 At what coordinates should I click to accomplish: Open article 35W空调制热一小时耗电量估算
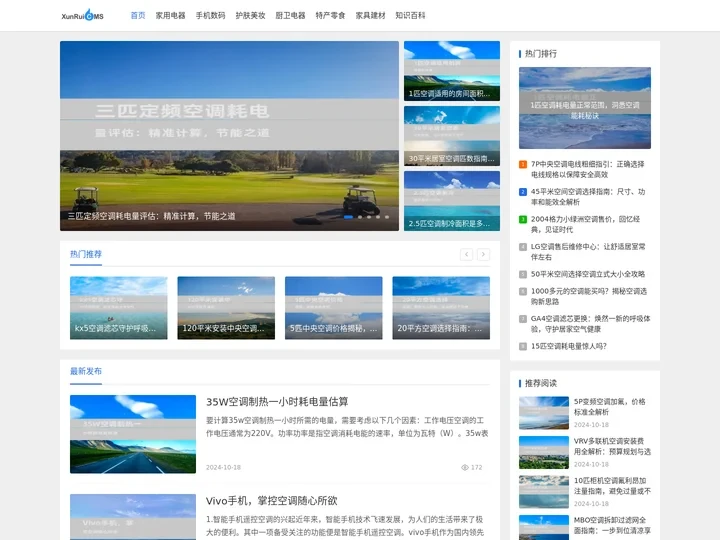[x=277, y=402]
